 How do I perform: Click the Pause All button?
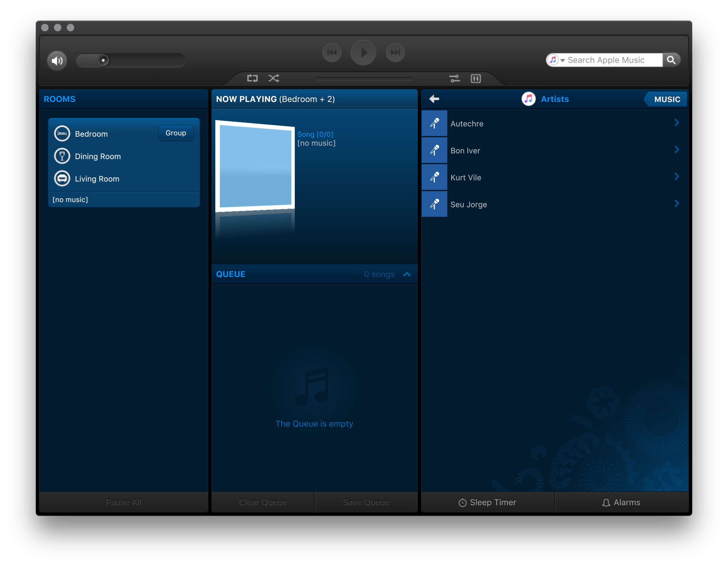(x=124, y=502)
